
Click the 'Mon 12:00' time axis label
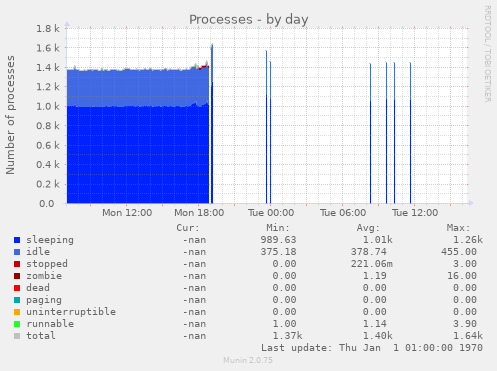tap(127, 213)
